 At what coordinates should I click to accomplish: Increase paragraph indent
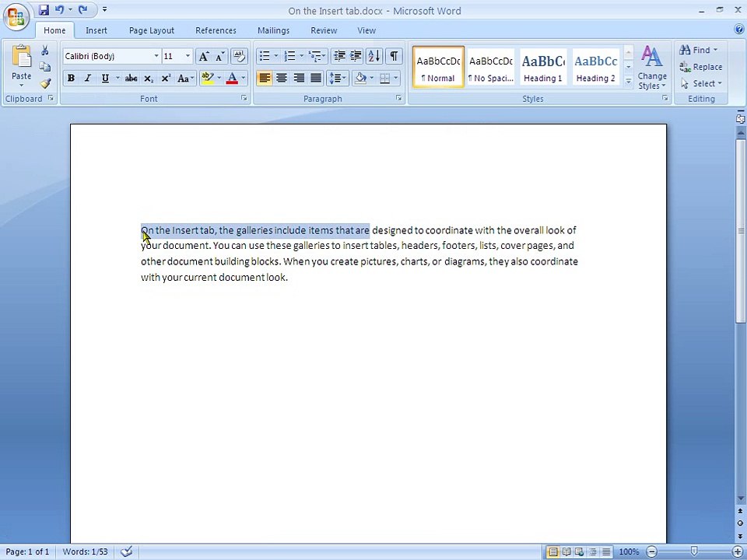point(356,56)
